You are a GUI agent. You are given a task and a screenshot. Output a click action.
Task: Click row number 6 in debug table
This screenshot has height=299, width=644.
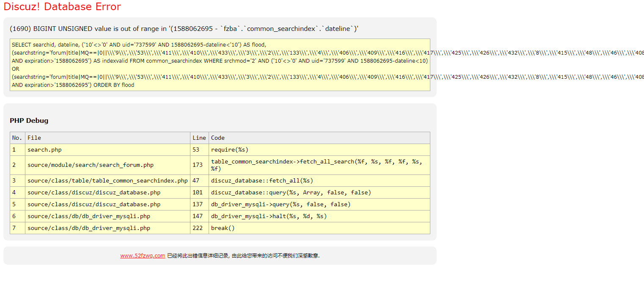tap(17, 216)
